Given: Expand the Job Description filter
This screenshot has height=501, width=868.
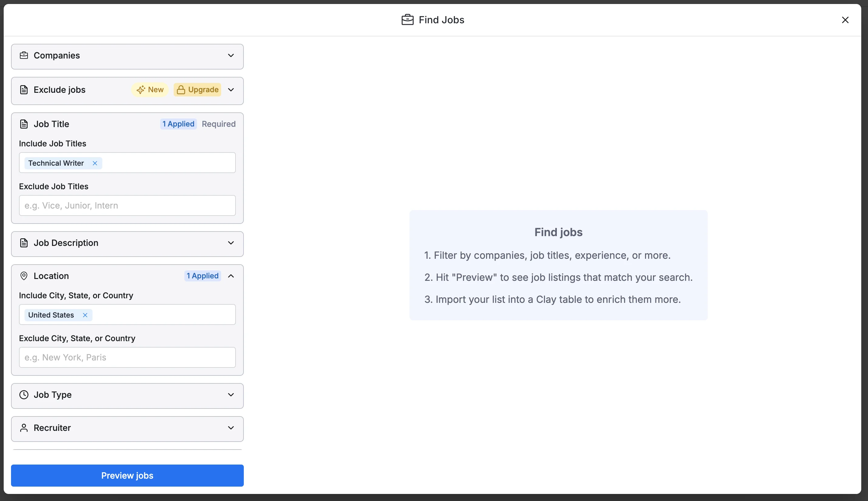Looking at the screenshot, I should (231, 243).
